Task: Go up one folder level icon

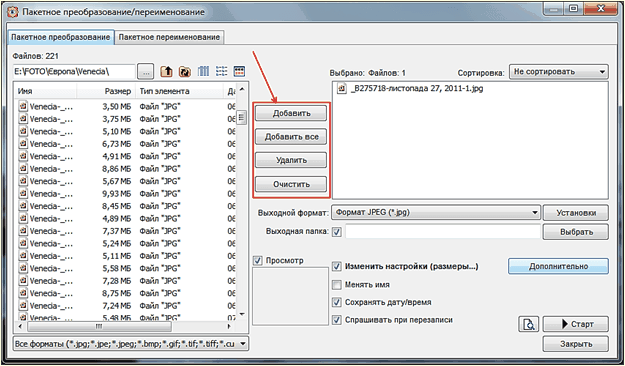Action: tap(166, 72)
